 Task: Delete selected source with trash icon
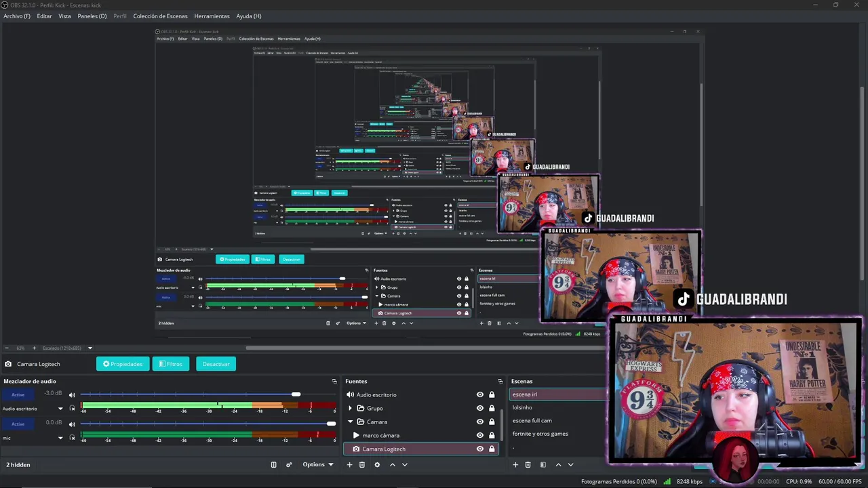click(x=362, y=465)
